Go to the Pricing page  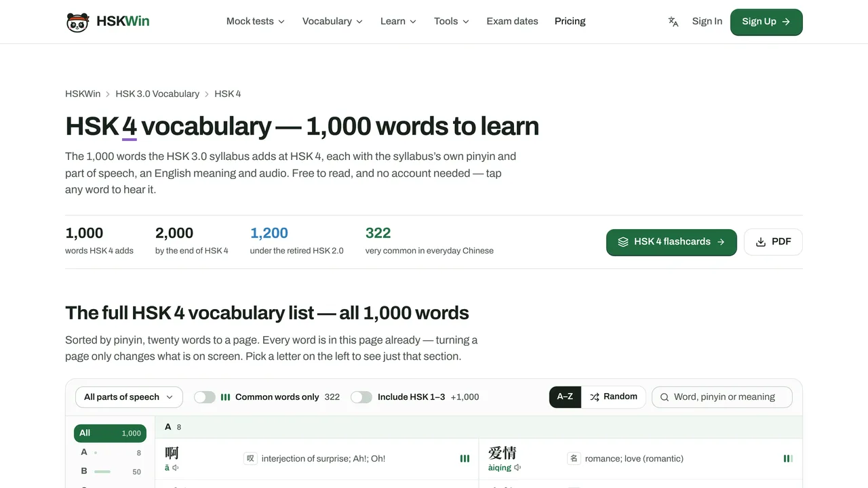tap(570, 22)
